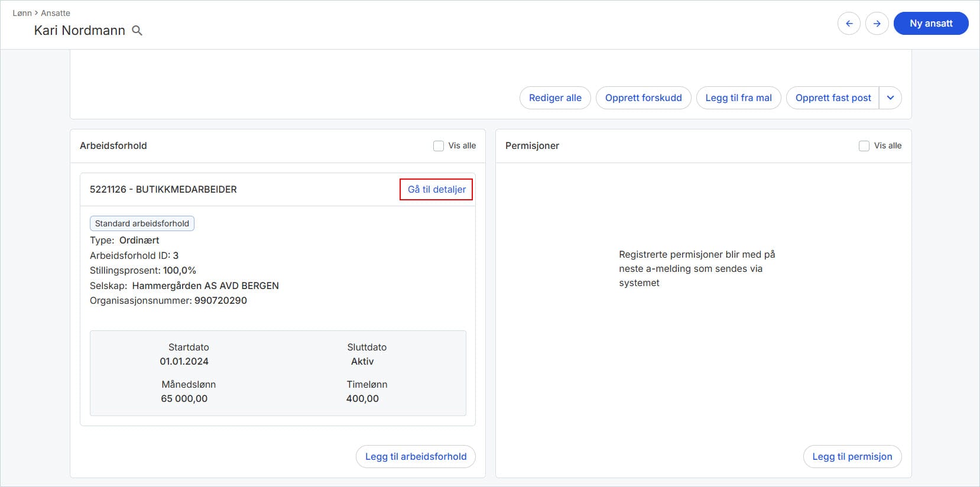980x487 pixels.
Task: Click the Standard arbeidsforhold tag
Action: (x=142, y=223)
